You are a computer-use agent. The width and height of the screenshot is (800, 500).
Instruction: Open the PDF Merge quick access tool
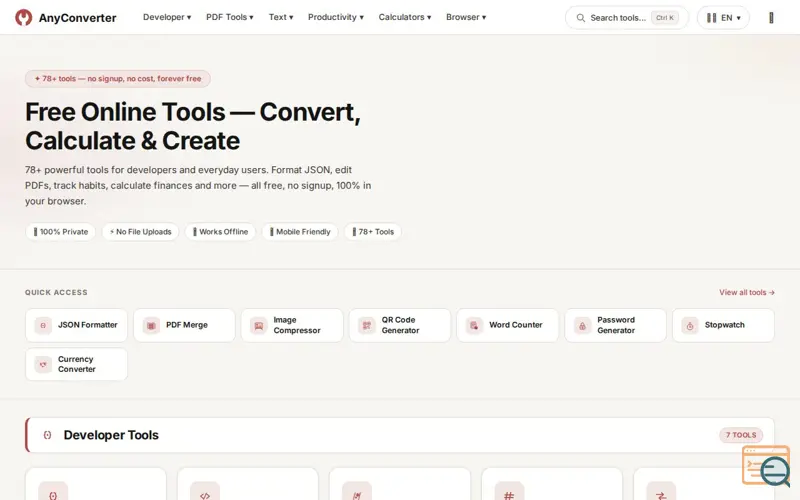(x=184, y=325)
